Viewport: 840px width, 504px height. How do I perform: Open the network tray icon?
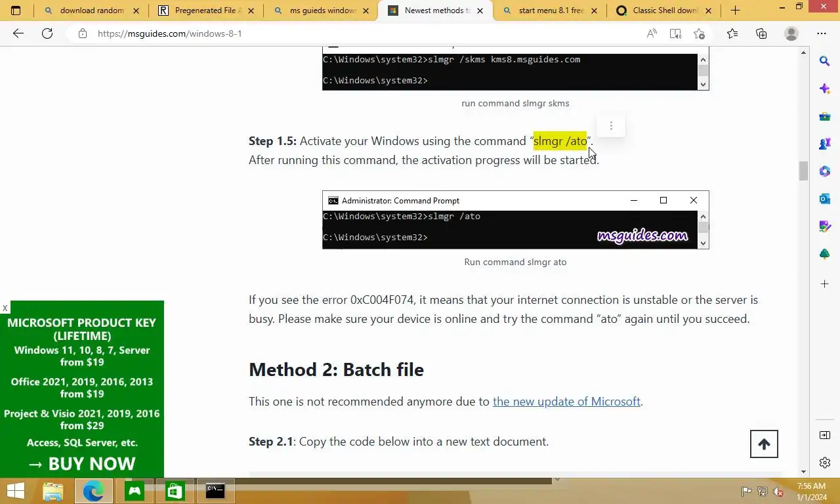(x=762, y=492)
